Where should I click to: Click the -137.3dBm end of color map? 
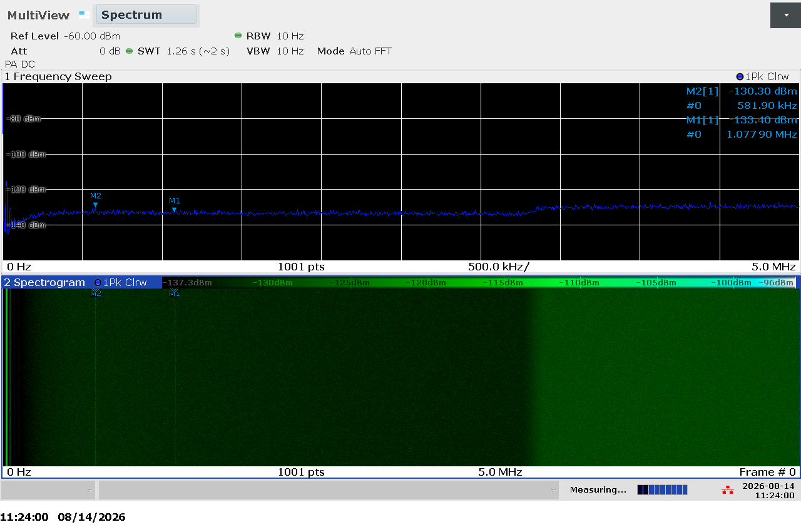pos(188,282)
